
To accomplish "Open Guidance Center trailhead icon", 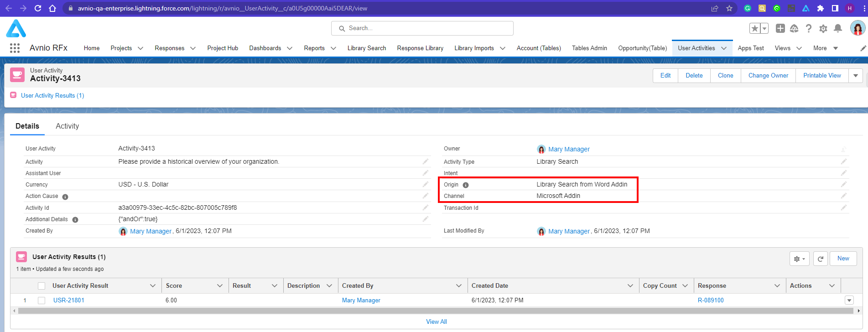I will [794, 28].
